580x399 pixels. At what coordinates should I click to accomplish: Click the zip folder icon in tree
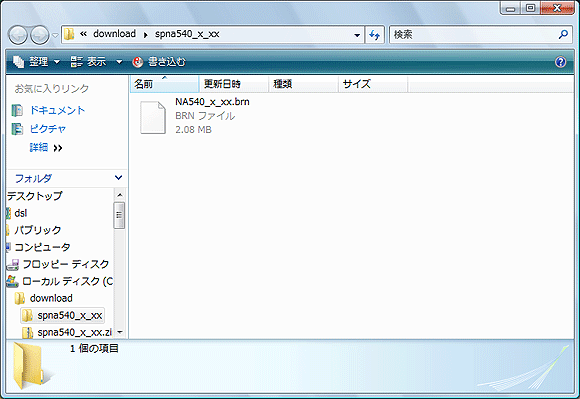(27, 333)
